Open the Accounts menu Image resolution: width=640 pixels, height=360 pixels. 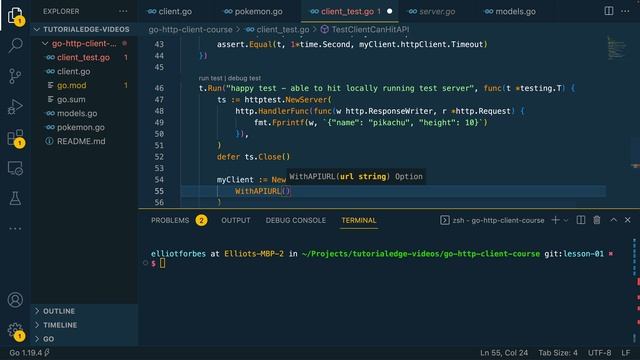pos(15,300)
